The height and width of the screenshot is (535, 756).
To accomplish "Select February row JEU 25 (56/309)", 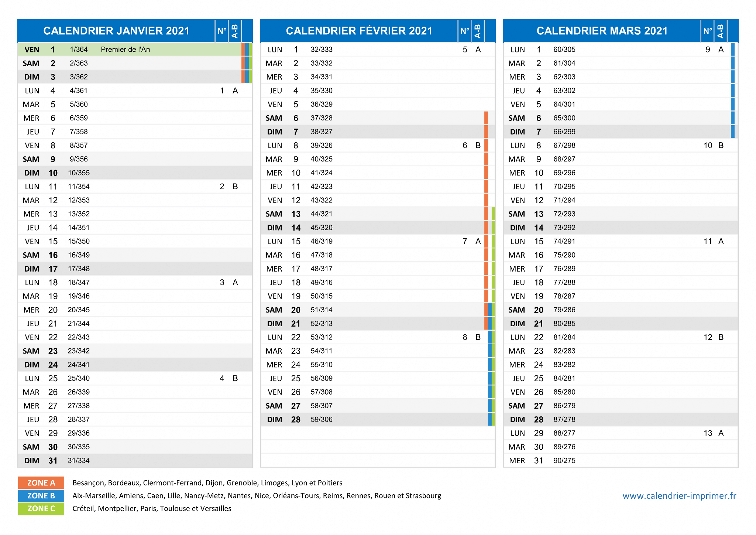I will tap(378, 378).
